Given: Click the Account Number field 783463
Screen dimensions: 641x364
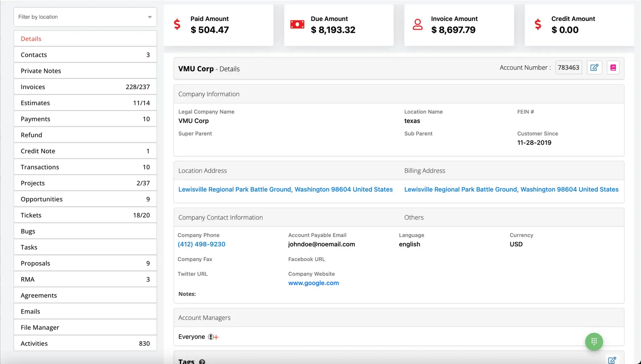Looking at the screenshot, I should coord(568,68).
